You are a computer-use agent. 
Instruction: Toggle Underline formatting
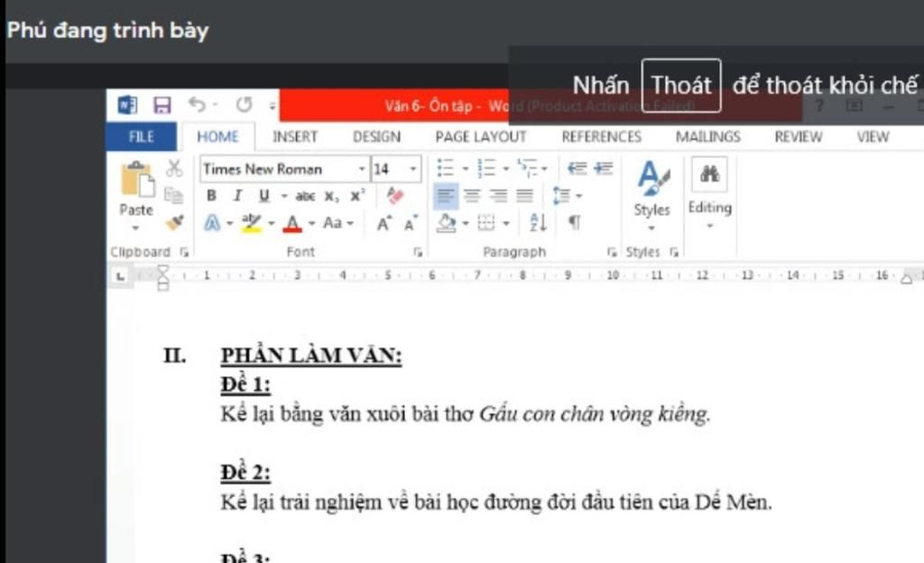point(264,196)
